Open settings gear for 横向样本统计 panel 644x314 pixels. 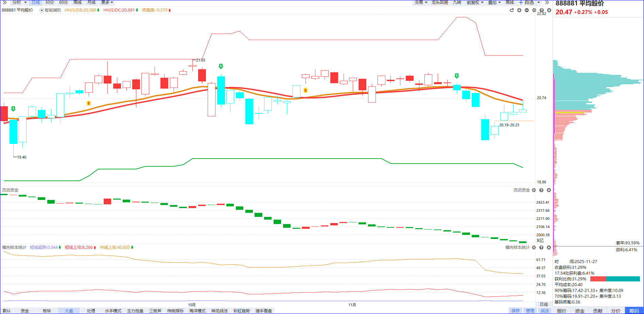click(x=534, y=247)
